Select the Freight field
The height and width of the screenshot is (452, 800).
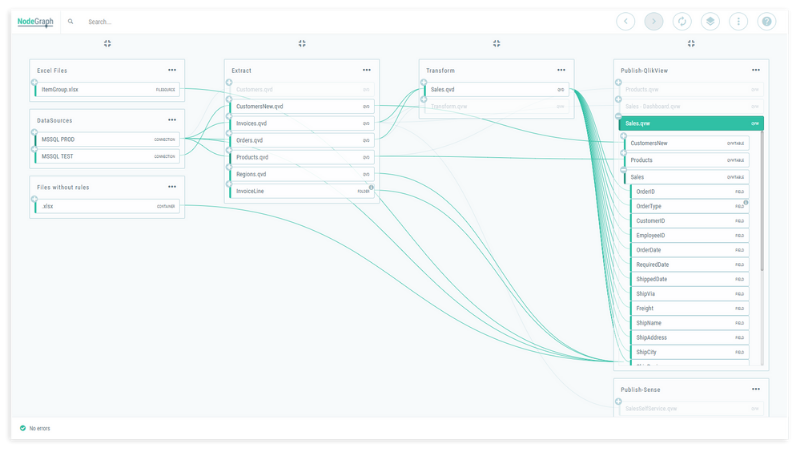pyautogui.click(x=690, y=309)
